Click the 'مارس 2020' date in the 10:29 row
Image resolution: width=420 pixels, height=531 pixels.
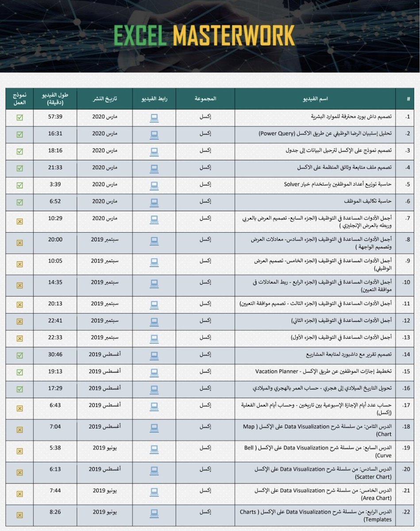[104, 219]
